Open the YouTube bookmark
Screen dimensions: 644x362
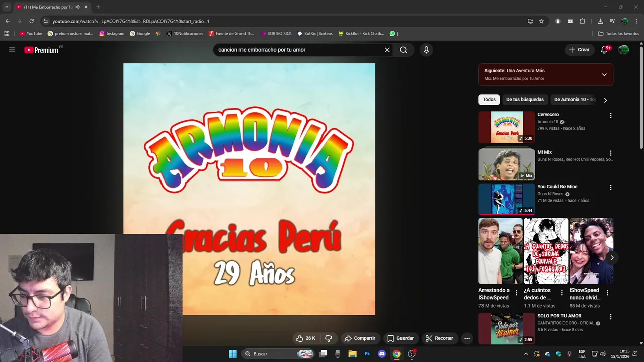coord(31,34)
